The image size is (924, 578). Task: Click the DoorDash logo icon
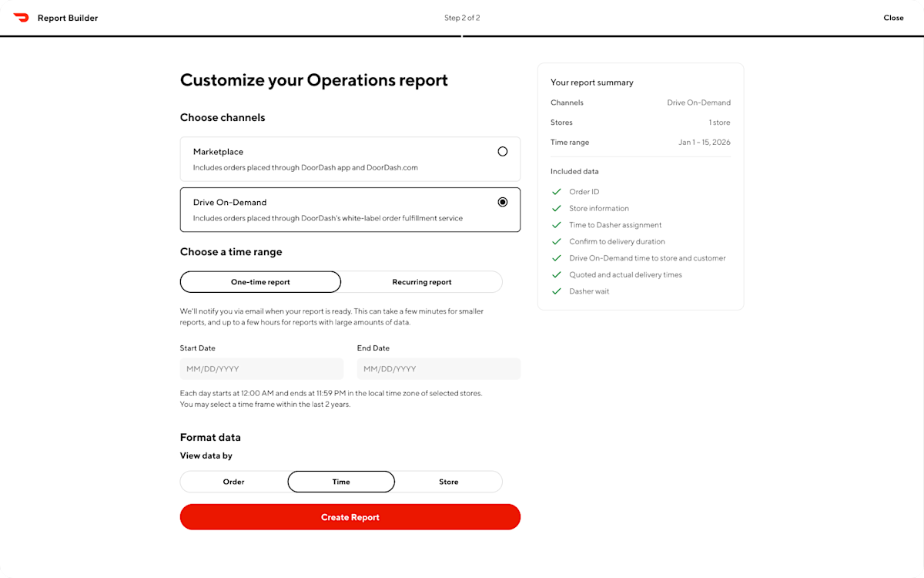coord(21,18)
